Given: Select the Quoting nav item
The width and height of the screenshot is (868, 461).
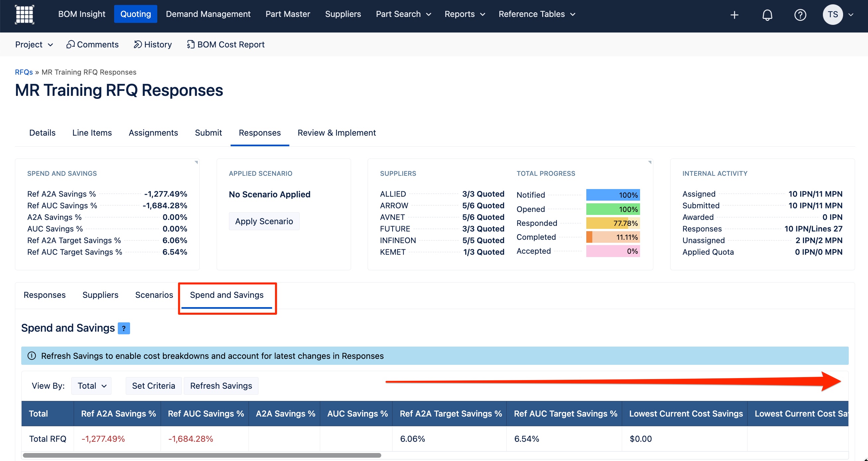Looking at the screenshot, I should 135,14.
